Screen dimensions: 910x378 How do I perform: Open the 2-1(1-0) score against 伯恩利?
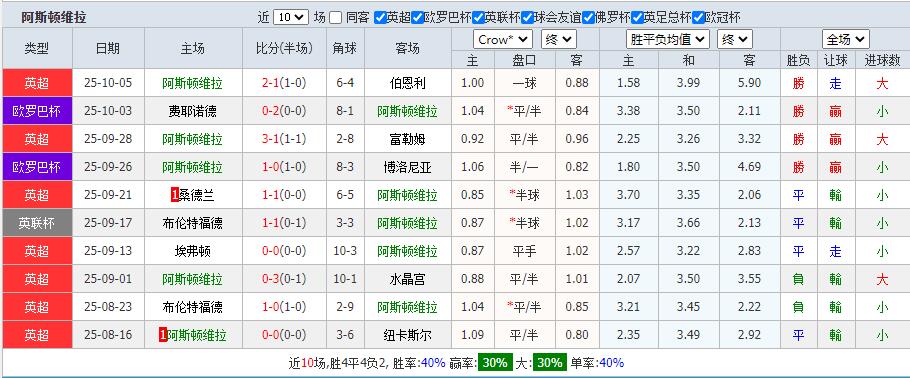[x=284, y=83]
